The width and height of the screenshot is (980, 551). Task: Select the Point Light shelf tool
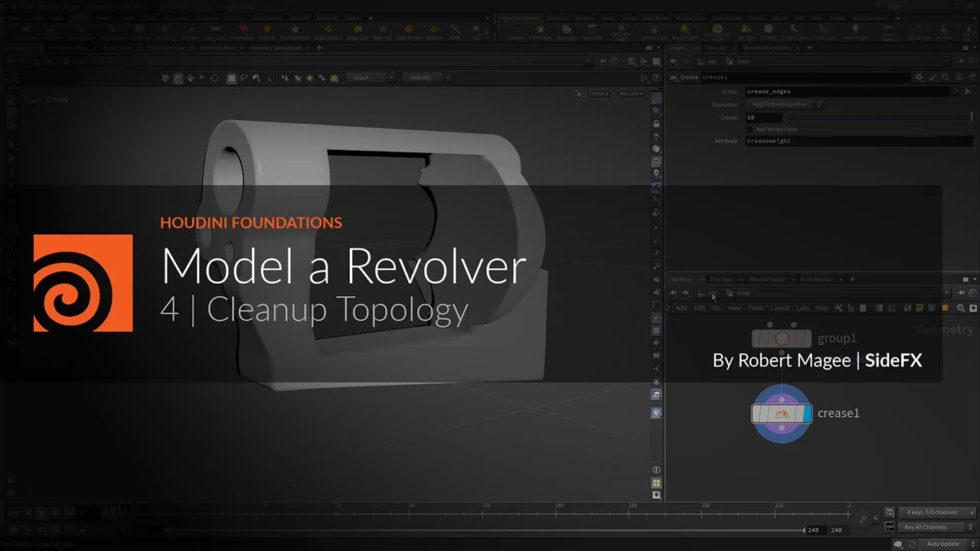tap(541, 31)
